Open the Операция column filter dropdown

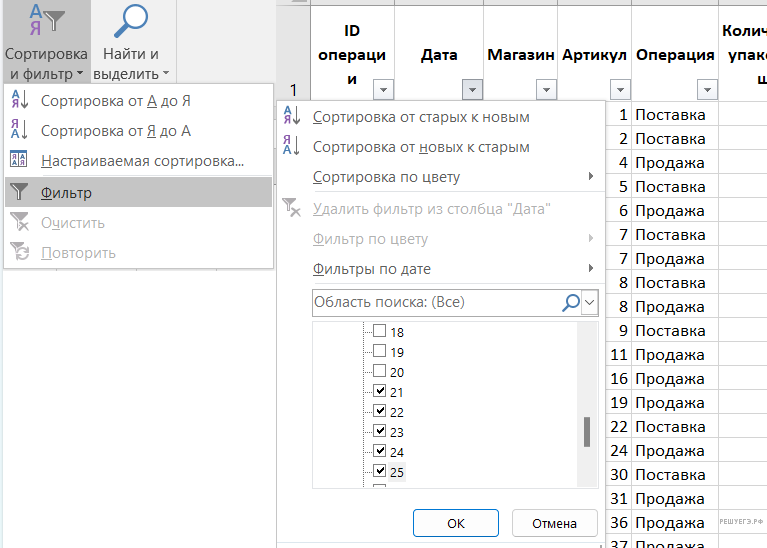point(708,90)
